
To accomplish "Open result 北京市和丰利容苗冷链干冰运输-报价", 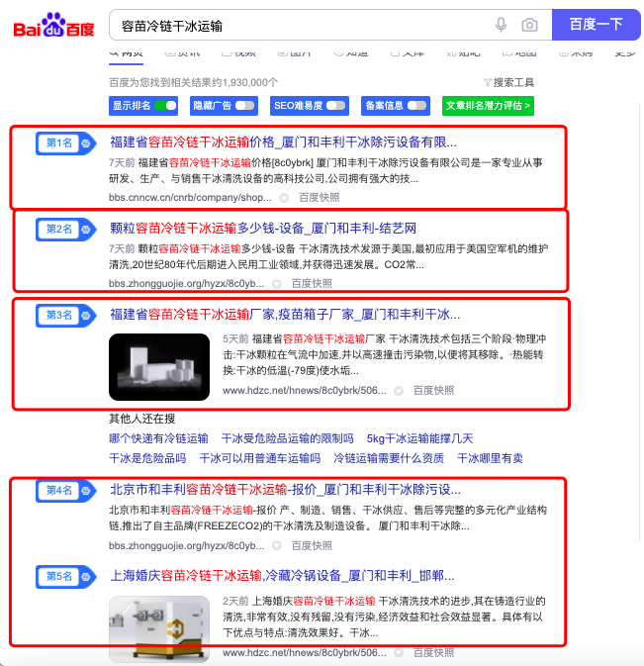I will click(285, 490).
